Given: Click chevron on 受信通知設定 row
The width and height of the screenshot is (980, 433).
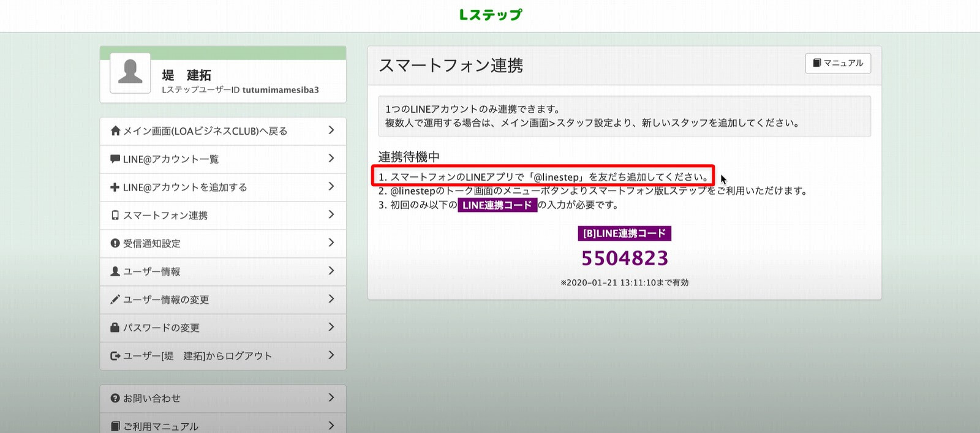Looking at the screenshot, I should click(x=331, y=243).
